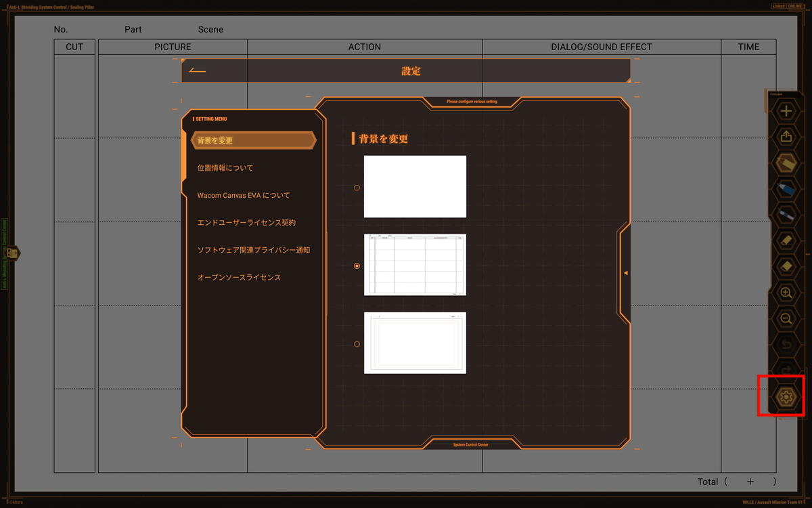Click the undo arrow icon
The height and width of the screenshot is (508, 812).
[786, 345]
